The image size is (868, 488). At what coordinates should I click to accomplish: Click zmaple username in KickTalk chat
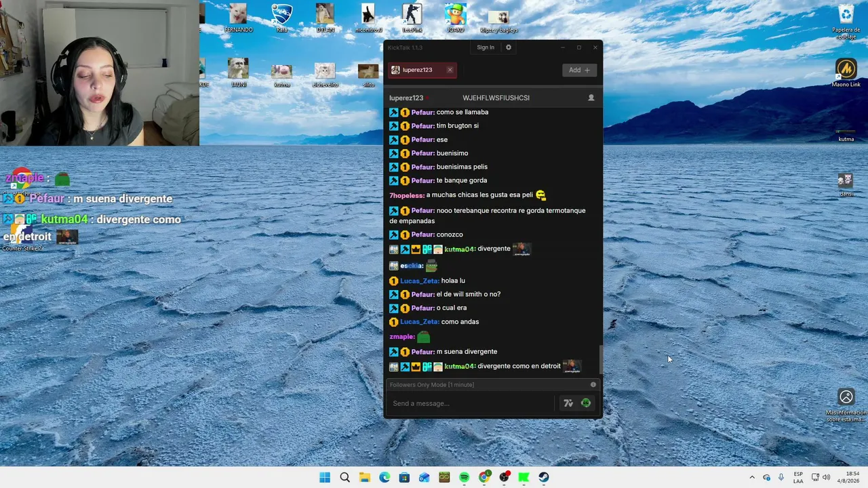(x=401, y=337)
